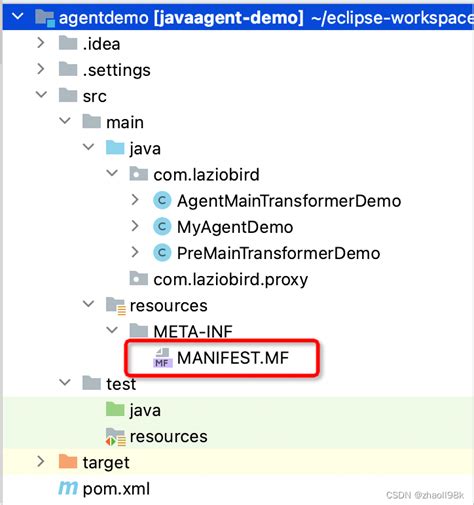474x505 pixels.
Task: Click the PreMainTransformerDemo class icon
Action: [162, 253]
